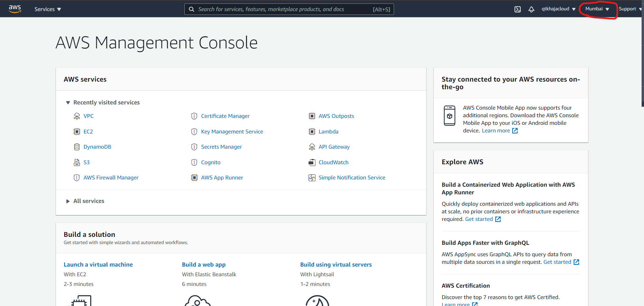The width and height of the screenshot is (644, 306).
Task: Click the DynamoDB database icon
Action: [77, 147]
